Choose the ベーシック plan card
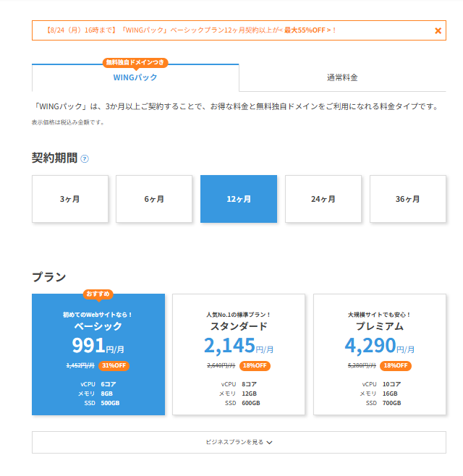Viewport: 463px width, 476px height. 98,354
